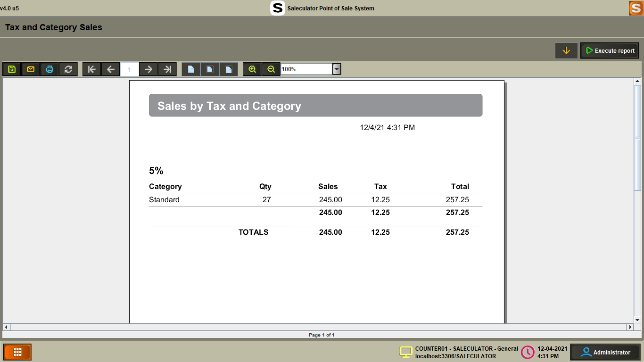Click the page number field showing 1
Viewport: 644px width, 362px height.
pos(130,69)
